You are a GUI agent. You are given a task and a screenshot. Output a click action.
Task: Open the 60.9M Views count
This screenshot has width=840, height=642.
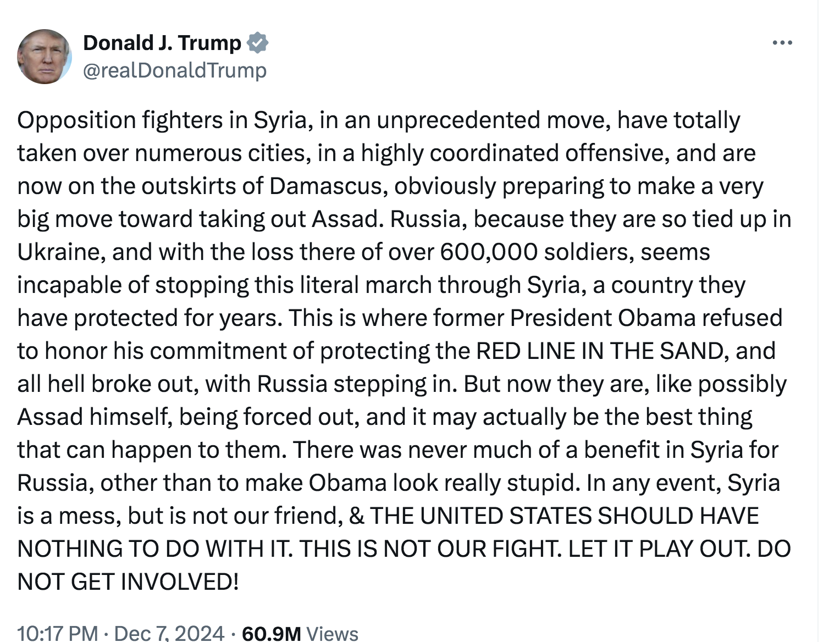[271, 633]
